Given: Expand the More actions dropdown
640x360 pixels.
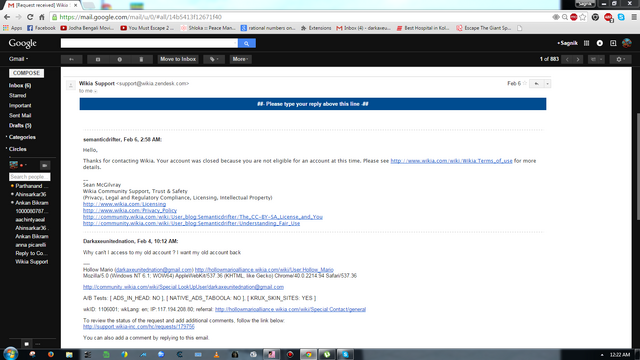Looking at the screenshot, I should click(x=240, y=59).
